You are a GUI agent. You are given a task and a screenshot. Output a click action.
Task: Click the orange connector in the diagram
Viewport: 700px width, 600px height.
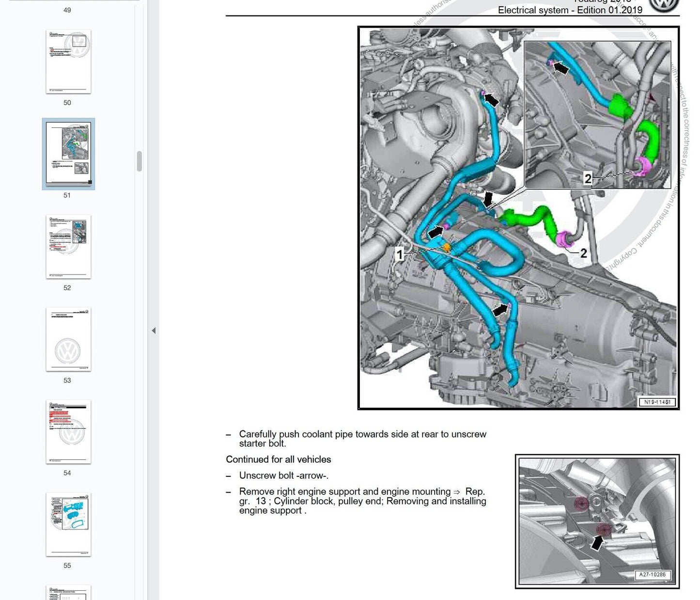(447, 248)
